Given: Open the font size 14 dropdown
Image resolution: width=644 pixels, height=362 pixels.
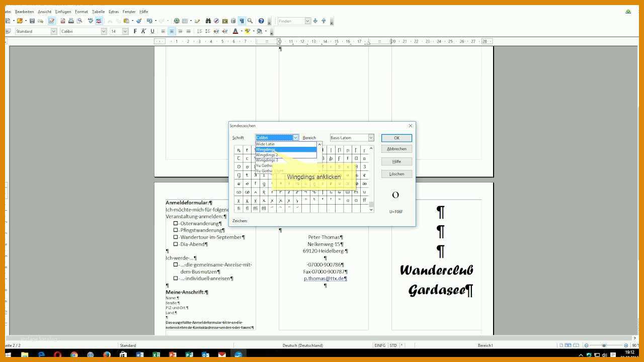Looking at the screenshot, I should point(125,31).
